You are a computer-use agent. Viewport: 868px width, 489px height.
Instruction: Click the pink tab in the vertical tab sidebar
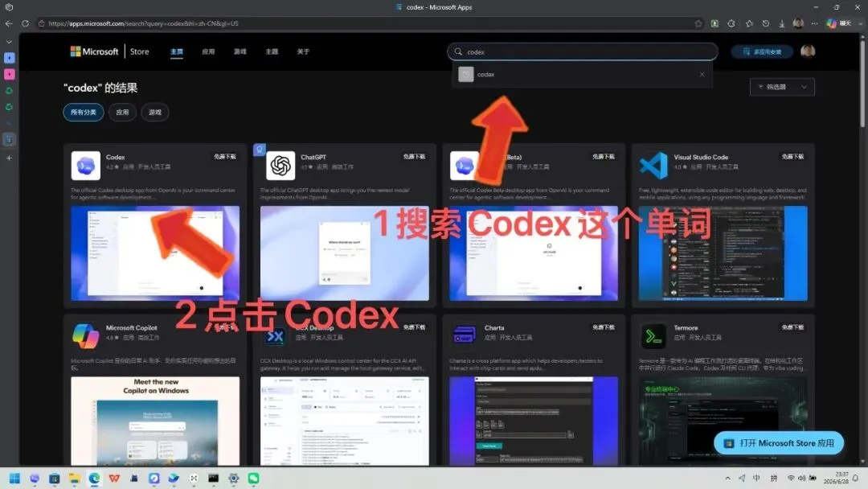coord(10,74)
